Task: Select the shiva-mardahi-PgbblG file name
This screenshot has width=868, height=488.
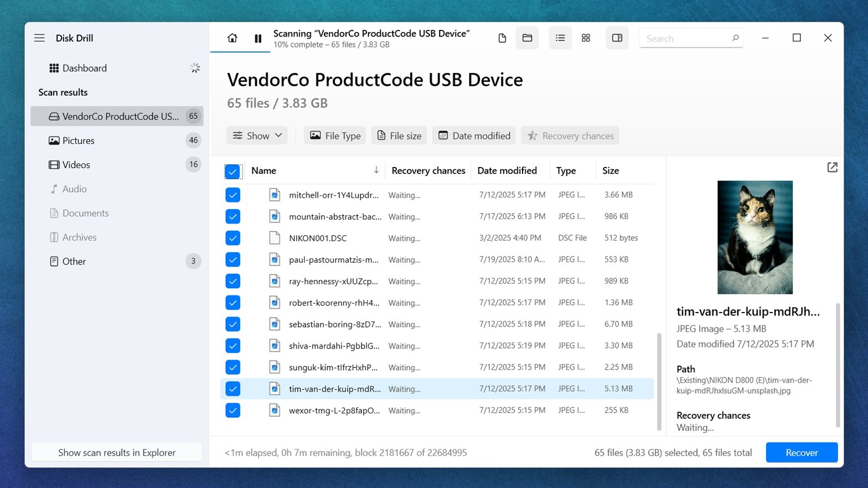Action: click(x=334, y=346)
